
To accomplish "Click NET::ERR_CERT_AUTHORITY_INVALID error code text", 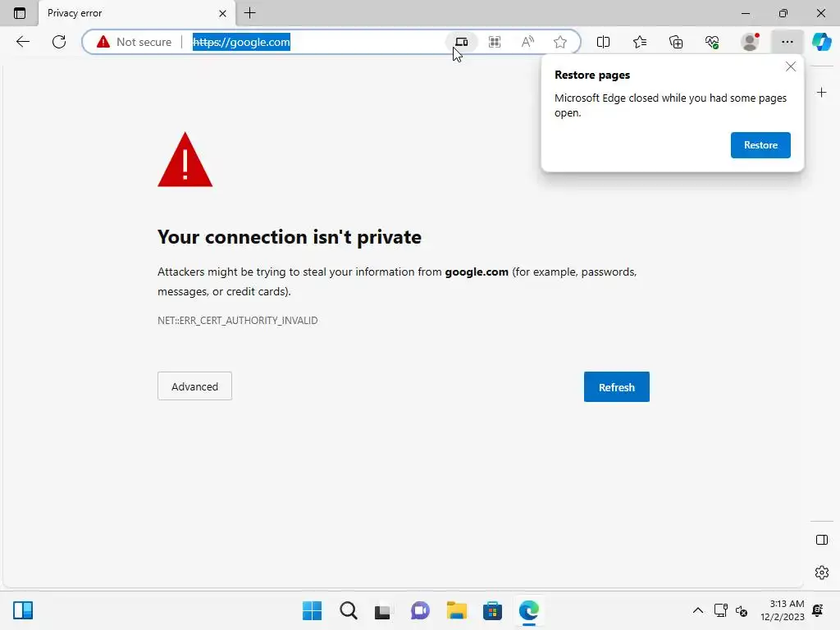I will (237, 321).
